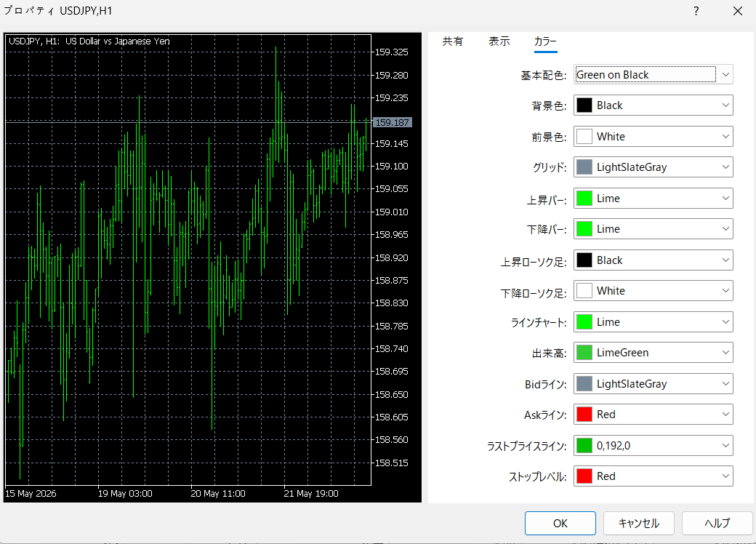Click the ヘルプ button

coord(717,523)
